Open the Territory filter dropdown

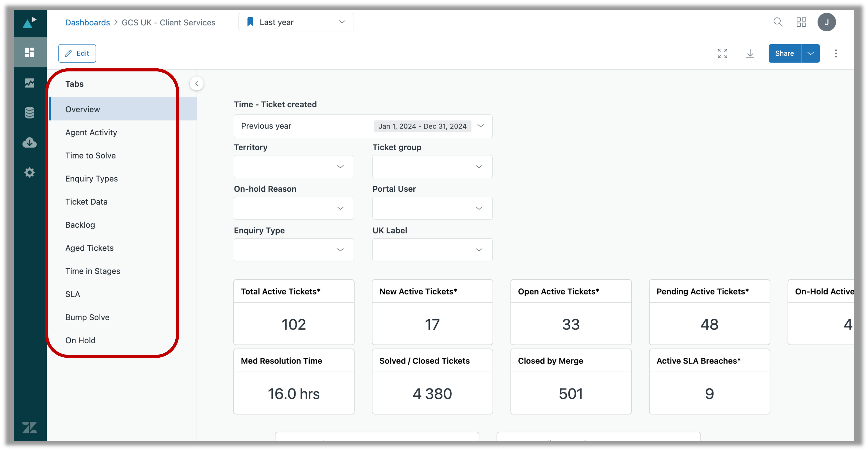point(293,166)
